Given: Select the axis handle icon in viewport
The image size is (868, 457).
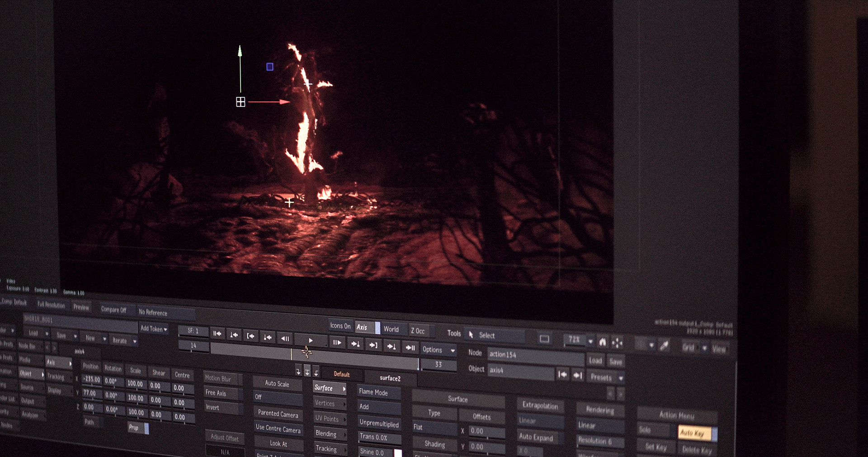Looking at the screenshot, I should click(241, 102).
